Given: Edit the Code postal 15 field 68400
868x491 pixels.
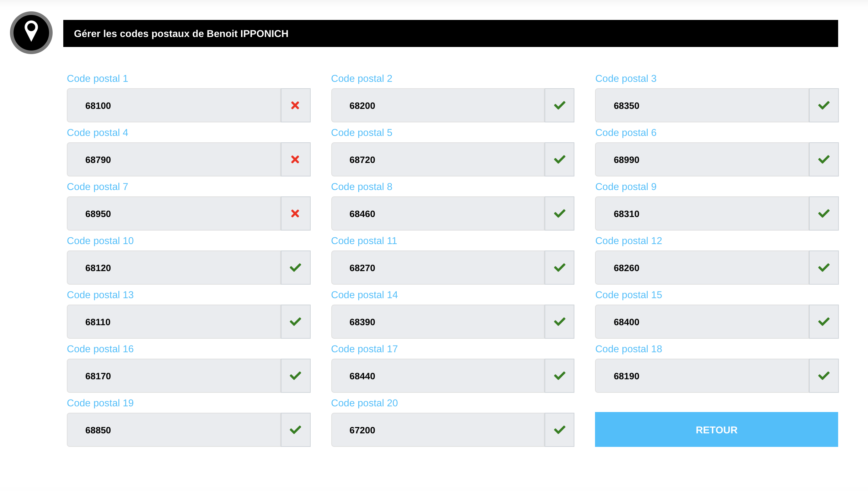Looking at the screenshot, I should click(x=702, y=322).
